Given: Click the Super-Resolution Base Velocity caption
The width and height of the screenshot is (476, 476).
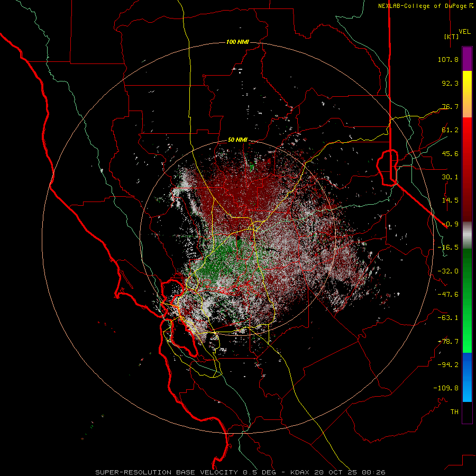Looking at the screenshot, I should pyautogui.click(x=186, y=472).
